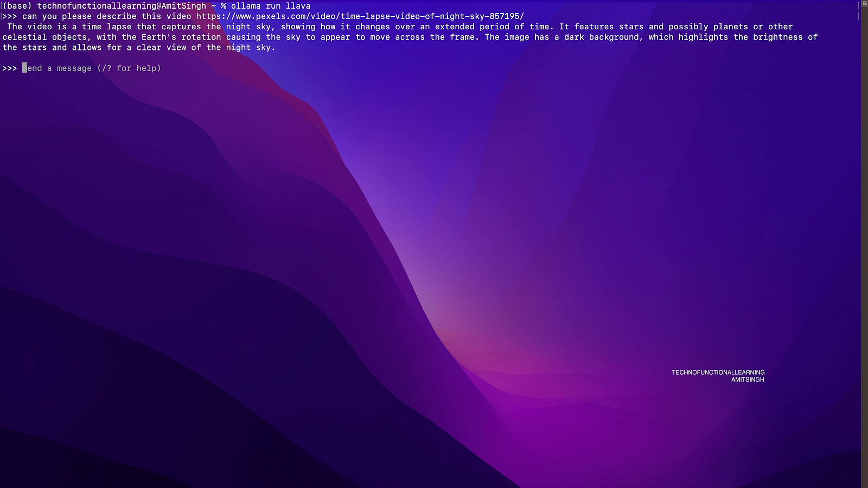Image resolution: width=868 pixels, height=488 pixels.
Task: Click the left bracket mark before '(base)'
Action: (1, 6)
